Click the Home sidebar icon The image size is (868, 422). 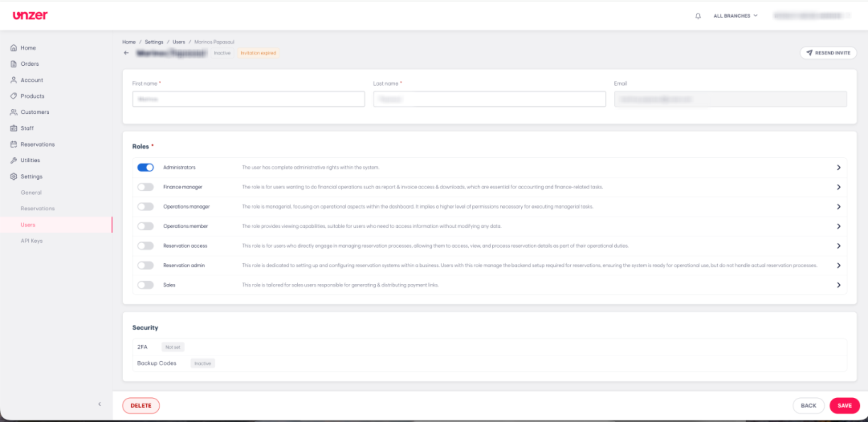pyautogui.click(x=14, y=48)
